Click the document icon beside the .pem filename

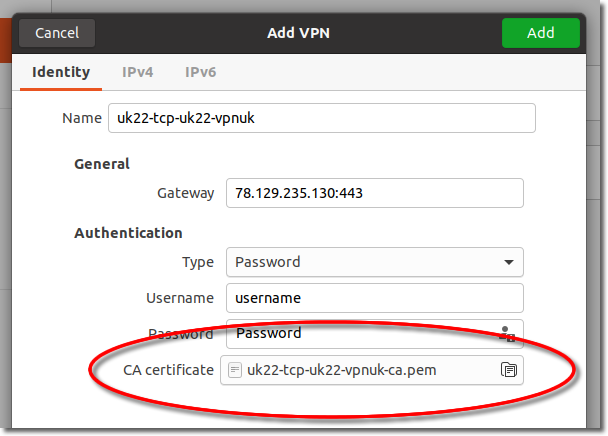235,370
